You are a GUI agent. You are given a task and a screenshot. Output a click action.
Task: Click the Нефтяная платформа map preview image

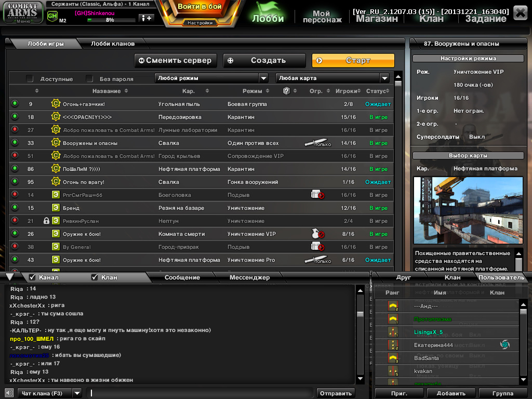(x=468, y=210)
